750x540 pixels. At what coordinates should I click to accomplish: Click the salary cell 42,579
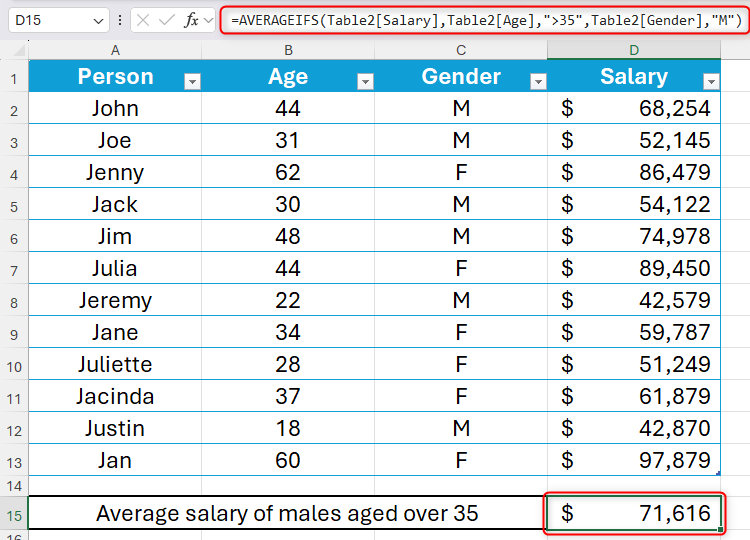click(x=634, y=300)
